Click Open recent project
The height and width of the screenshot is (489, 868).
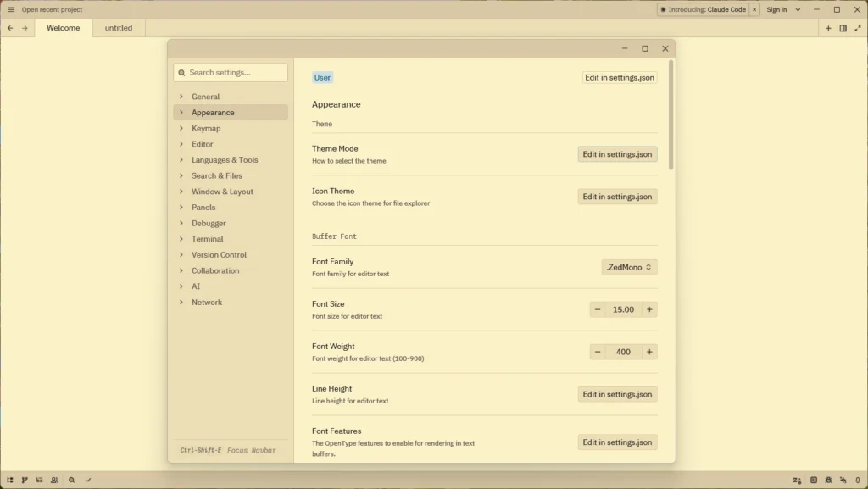tap(52, 9)
